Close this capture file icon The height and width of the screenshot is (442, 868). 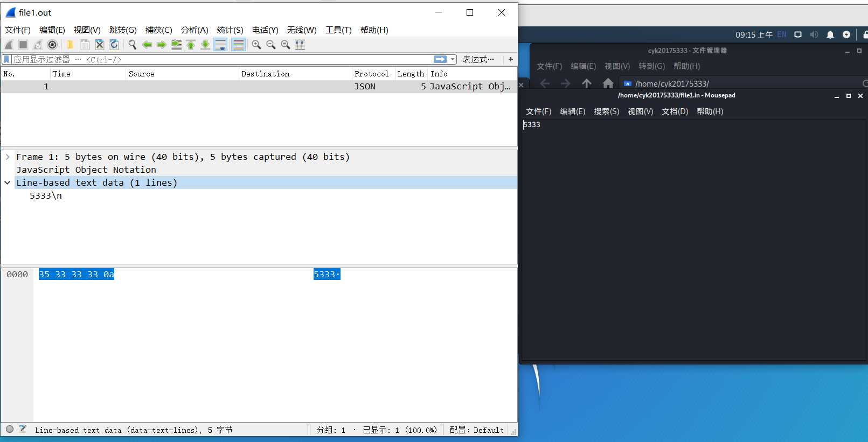coord(99,45)
